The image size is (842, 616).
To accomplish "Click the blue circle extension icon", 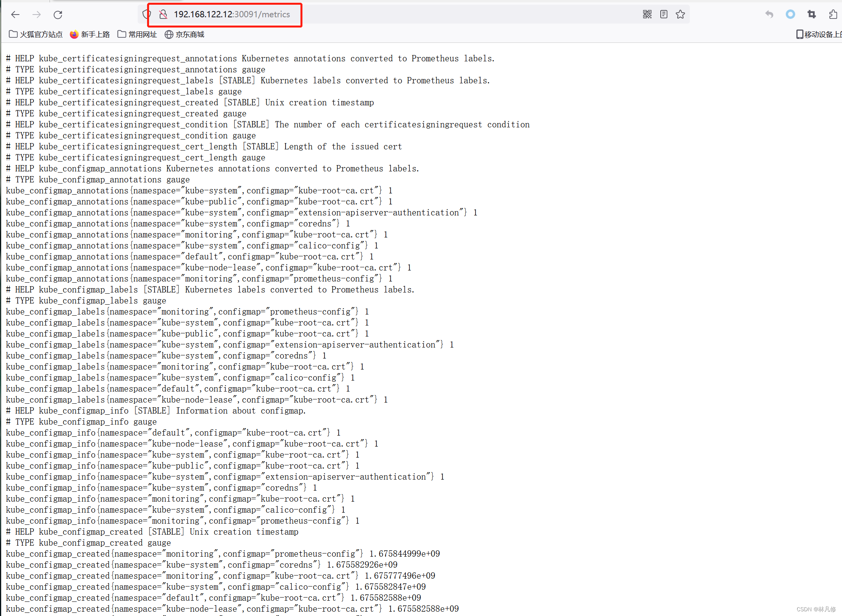I will (x=790, y=14).
